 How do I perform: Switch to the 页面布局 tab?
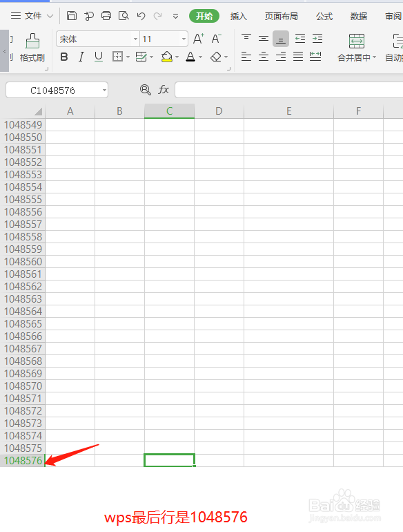tap(281, 17)
